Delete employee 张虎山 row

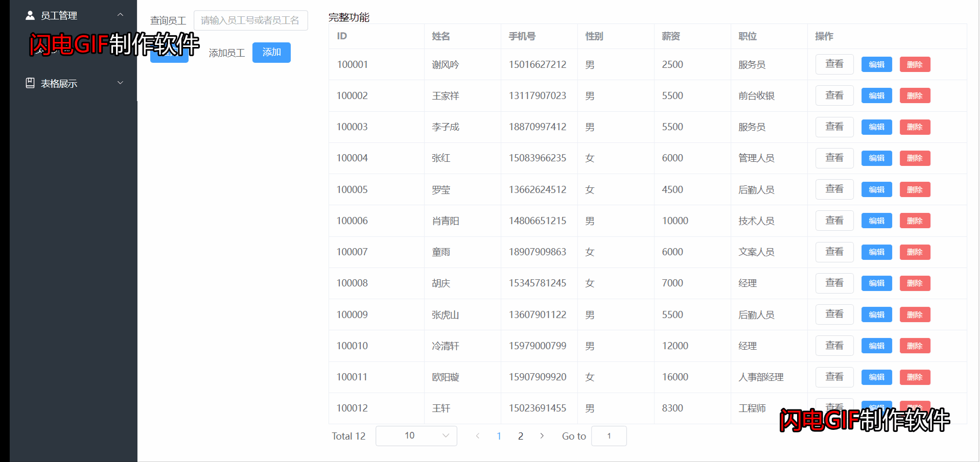[x=915, y=314]
